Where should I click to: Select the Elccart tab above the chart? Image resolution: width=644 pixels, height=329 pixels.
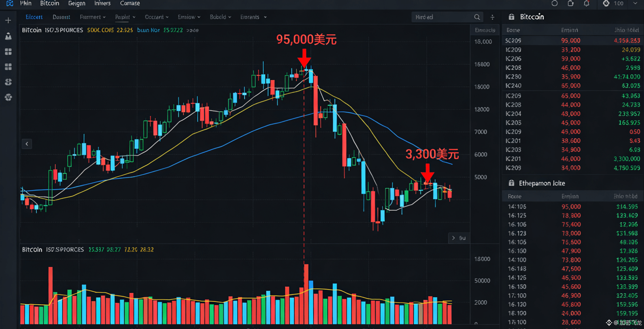tap(34, 17)
